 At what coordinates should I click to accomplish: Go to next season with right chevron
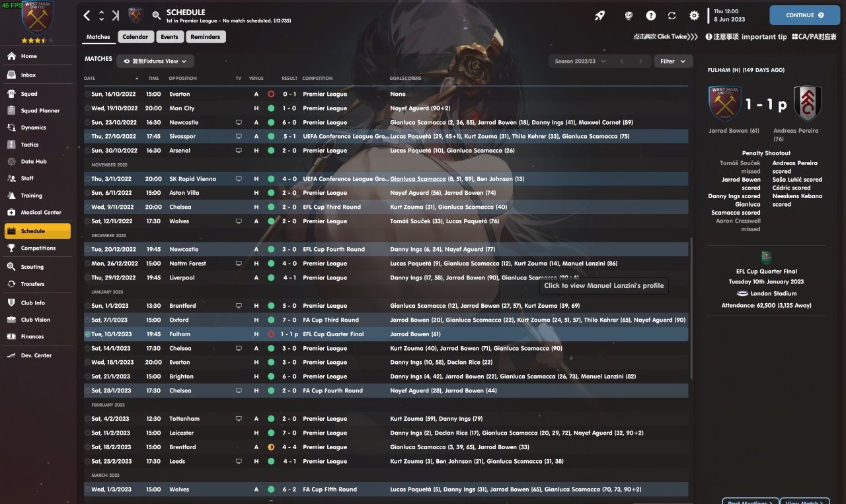pyautogui.click(x=640, y=61)
